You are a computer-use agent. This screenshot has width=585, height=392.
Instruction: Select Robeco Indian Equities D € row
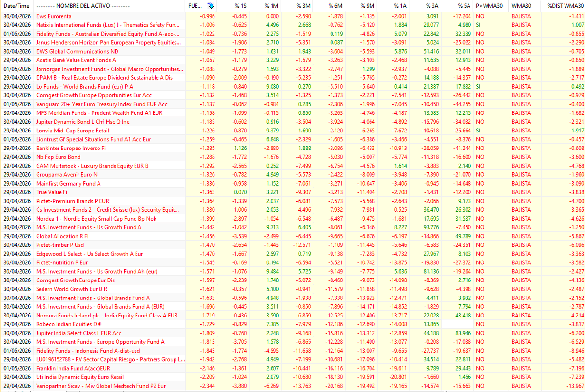tap(292, 324)
